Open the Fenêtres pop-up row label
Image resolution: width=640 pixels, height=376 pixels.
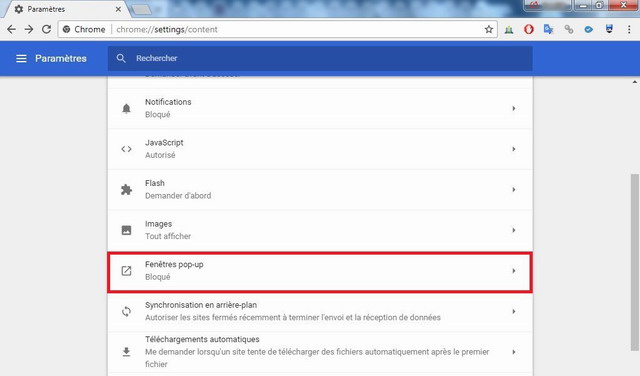174,265
